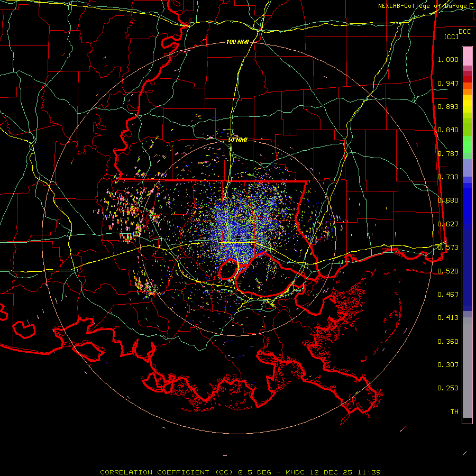Click the 0.253 legend value

448,388
